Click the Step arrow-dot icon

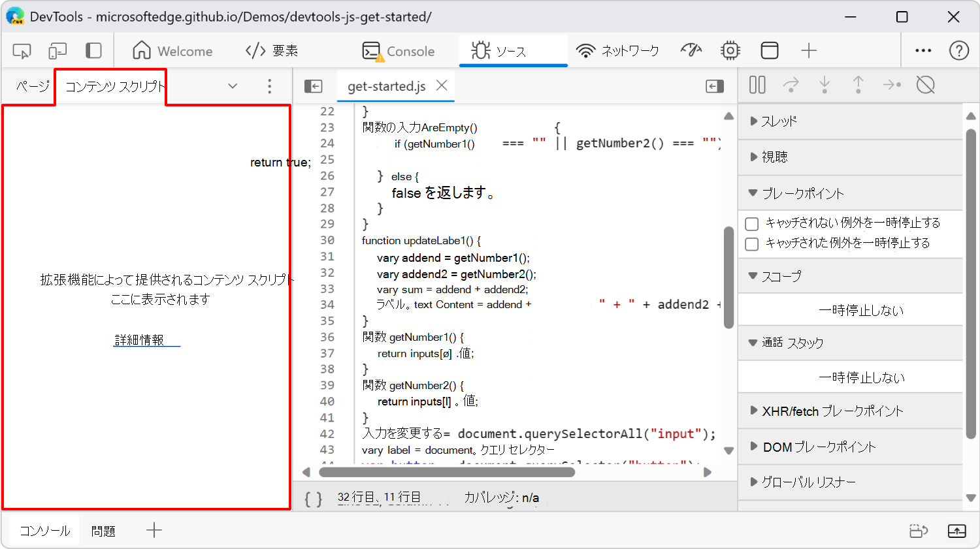tap(892, 85)
